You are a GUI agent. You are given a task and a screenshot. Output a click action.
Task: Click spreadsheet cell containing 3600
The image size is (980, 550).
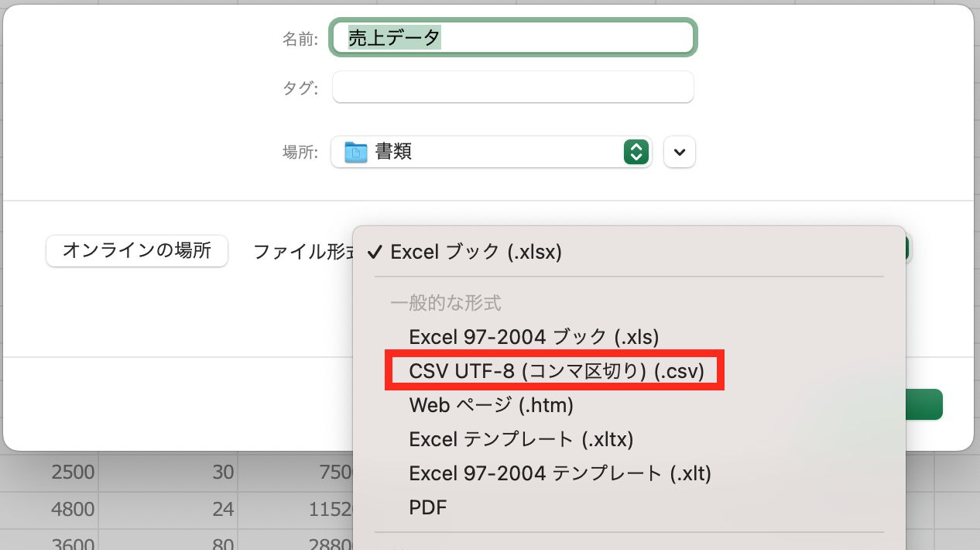pos(50,540)
